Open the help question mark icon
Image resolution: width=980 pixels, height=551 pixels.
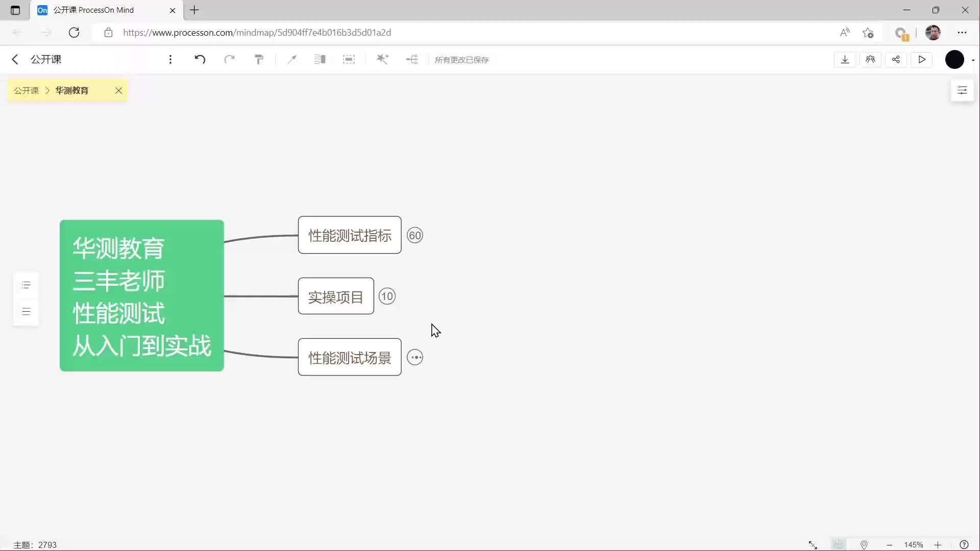coord(964,545)
